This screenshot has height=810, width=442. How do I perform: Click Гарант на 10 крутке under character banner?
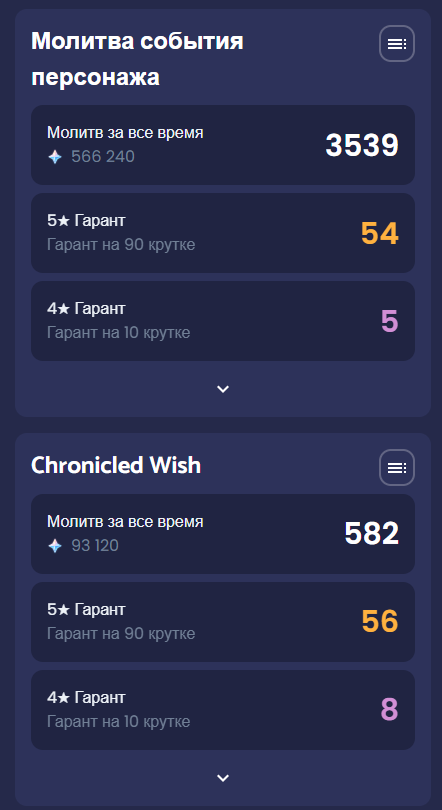pyautogui.click(x=118, y=333)
